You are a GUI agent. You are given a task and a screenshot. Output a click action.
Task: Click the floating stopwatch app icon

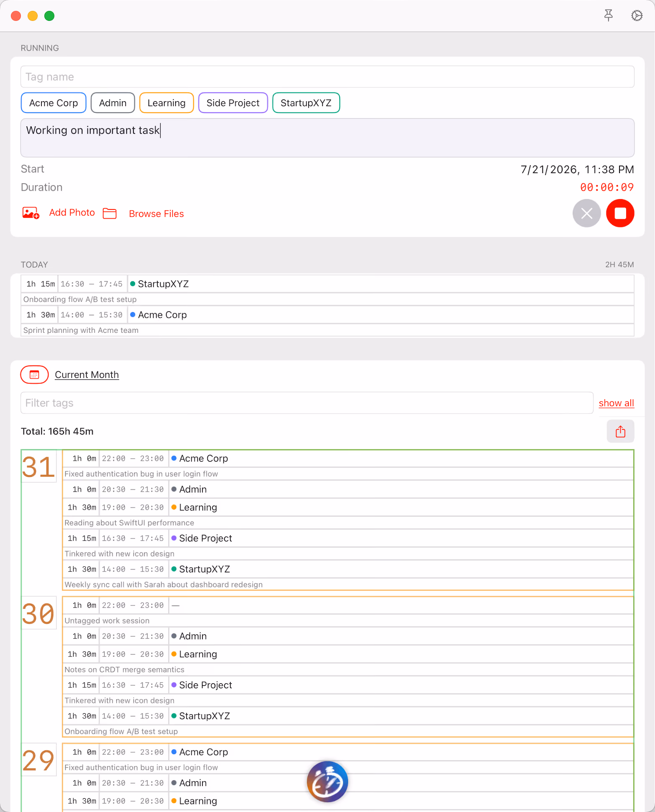click(327, 781)
